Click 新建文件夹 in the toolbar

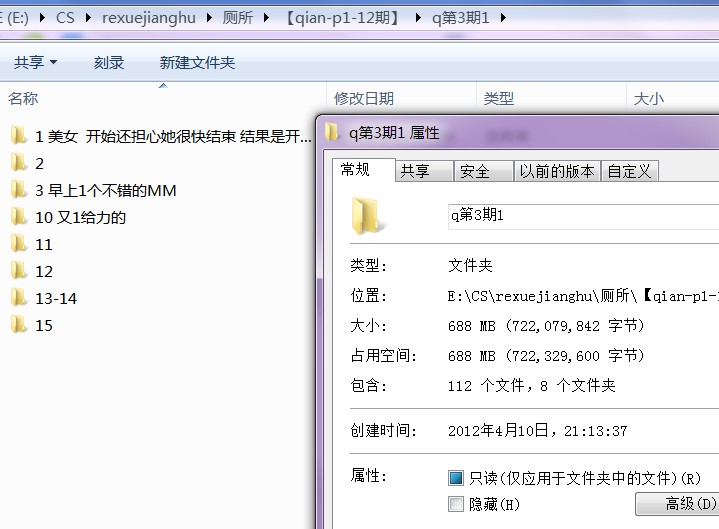197,62
